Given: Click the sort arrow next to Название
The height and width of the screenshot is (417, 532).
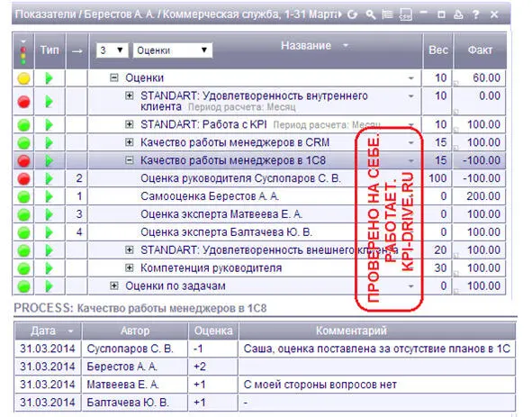Looking at the screenshot, I should point(346,45).
